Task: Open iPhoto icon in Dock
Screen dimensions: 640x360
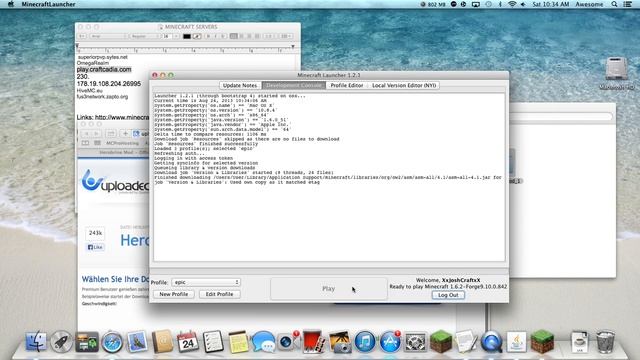Action: (340, 342)
